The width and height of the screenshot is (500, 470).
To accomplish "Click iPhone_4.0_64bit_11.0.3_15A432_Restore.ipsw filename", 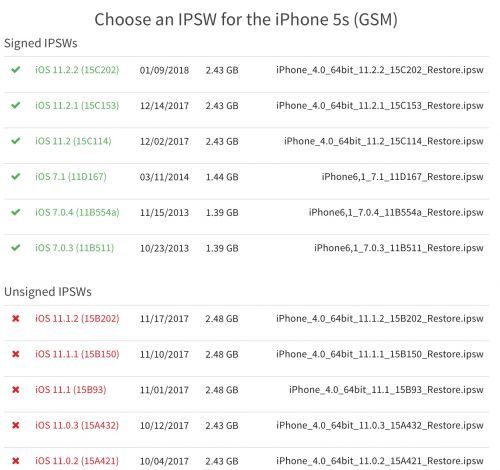I will pos(380,426).
